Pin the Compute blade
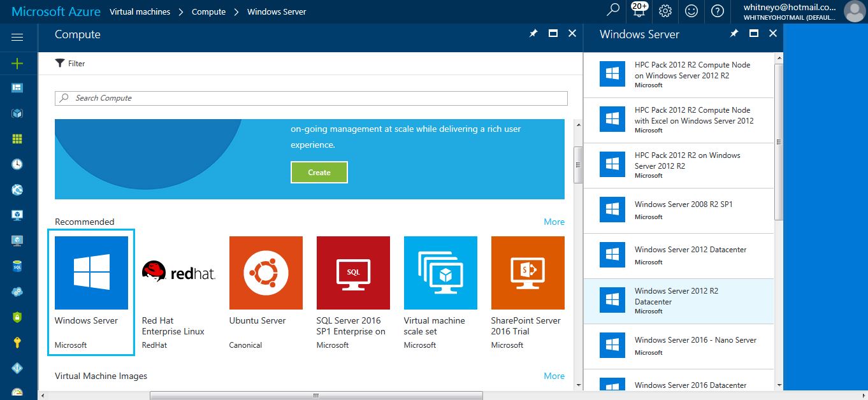868x400 pixels. 533,34
